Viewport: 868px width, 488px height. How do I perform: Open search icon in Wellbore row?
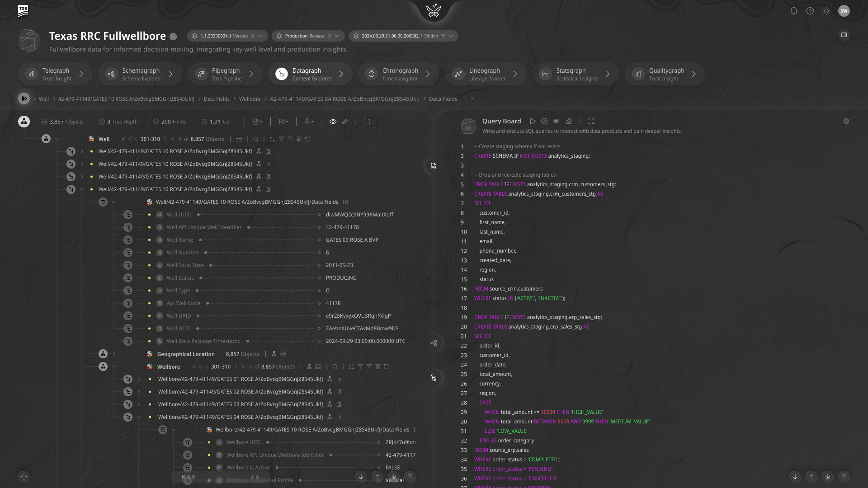pos(335,367)
